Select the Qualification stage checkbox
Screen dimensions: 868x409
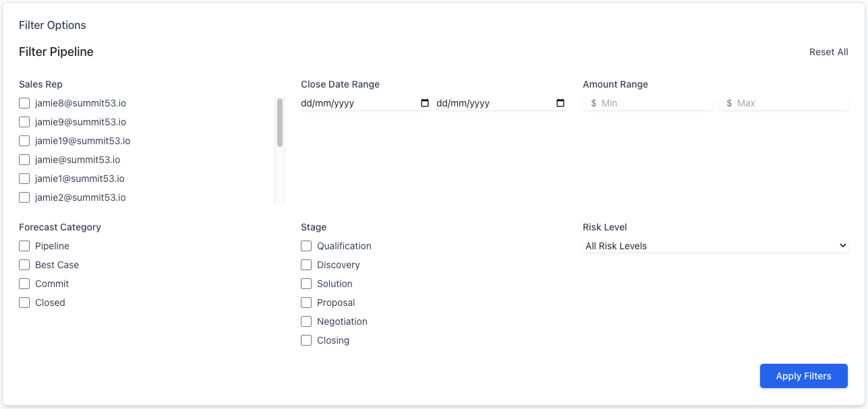306,246
